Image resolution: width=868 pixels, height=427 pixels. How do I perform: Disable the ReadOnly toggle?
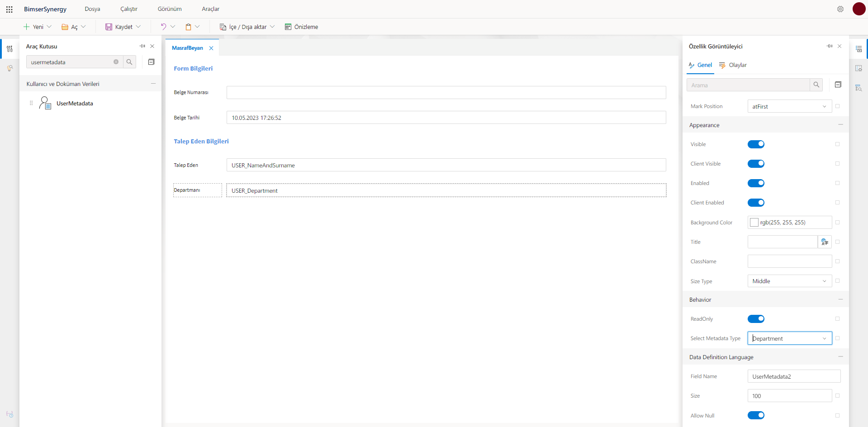pyautogui.click(x=756, y=319)
